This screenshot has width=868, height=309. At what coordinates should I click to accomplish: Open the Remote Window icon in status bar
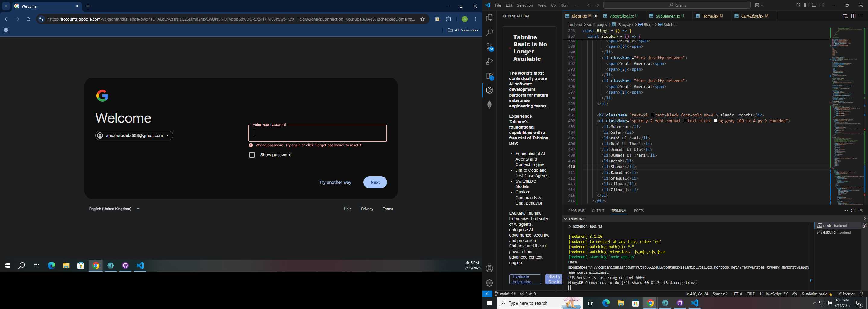(487, 294)
